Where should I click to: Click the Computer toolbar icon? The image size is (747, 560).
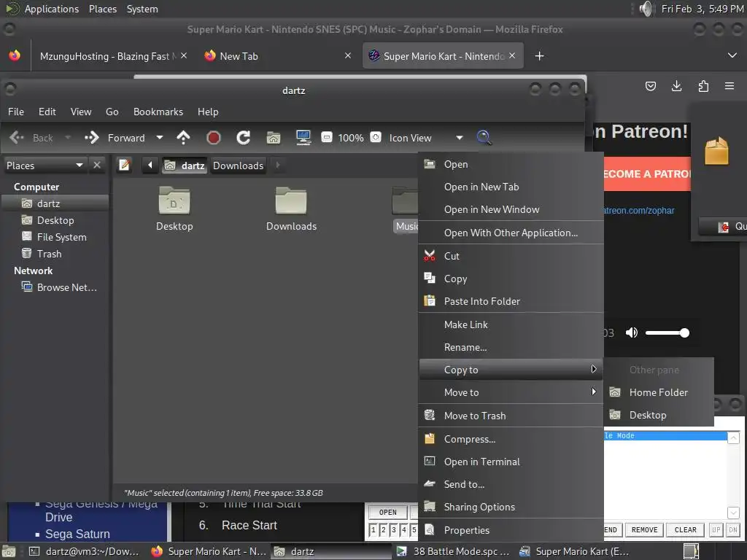click(x=303, y=138)
